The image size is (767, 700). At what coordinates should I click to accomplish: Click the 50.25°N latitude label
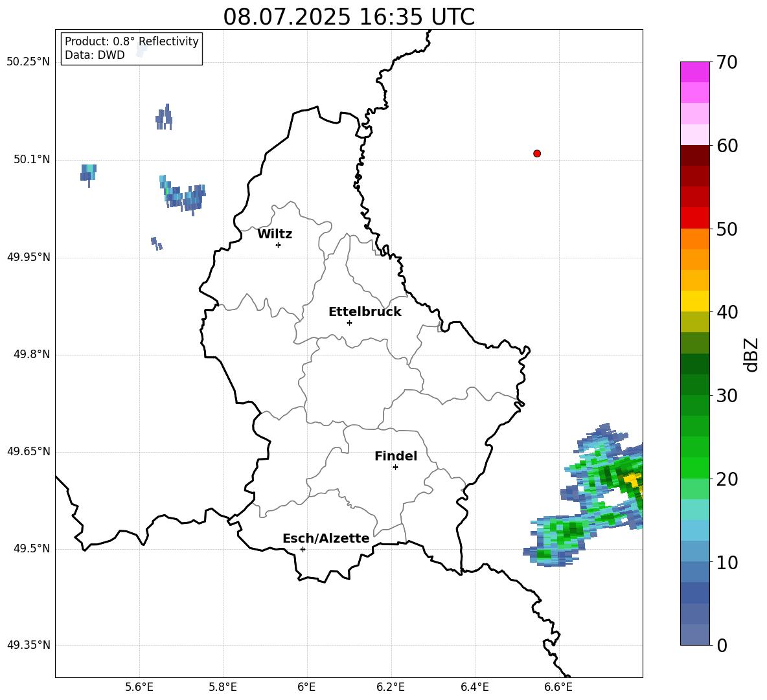(x=28, y=62)
